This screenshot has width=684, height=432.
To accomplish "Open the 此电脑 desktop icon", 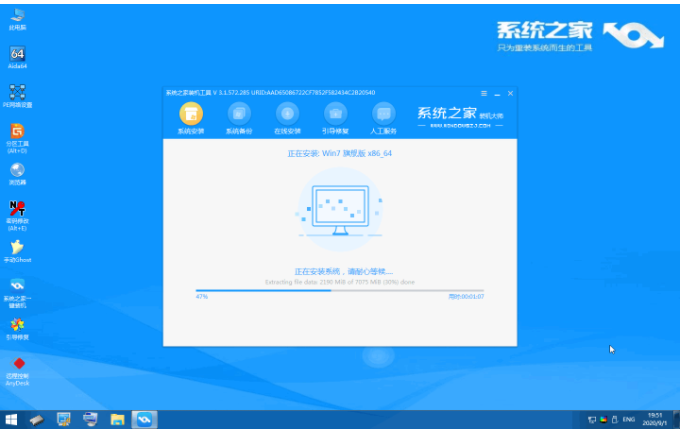I will click(18, 20).
